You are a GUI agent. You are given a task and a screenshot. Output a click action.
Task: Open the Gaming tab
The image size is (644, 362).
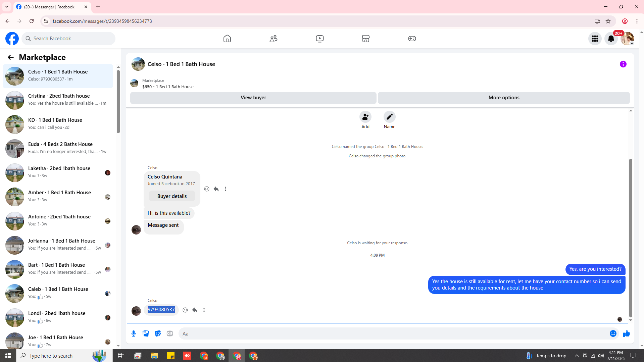point(412,39)
